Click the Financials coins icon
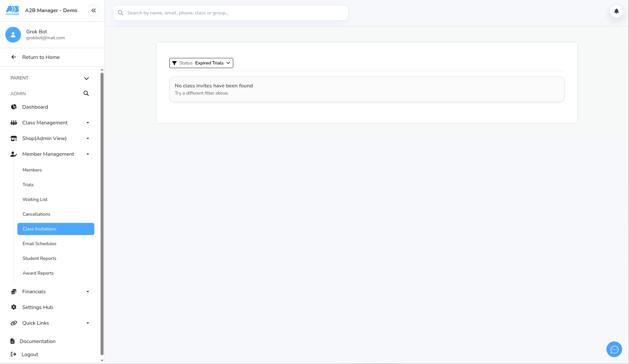This screenshot has width=629, height=364. point(14,292)
